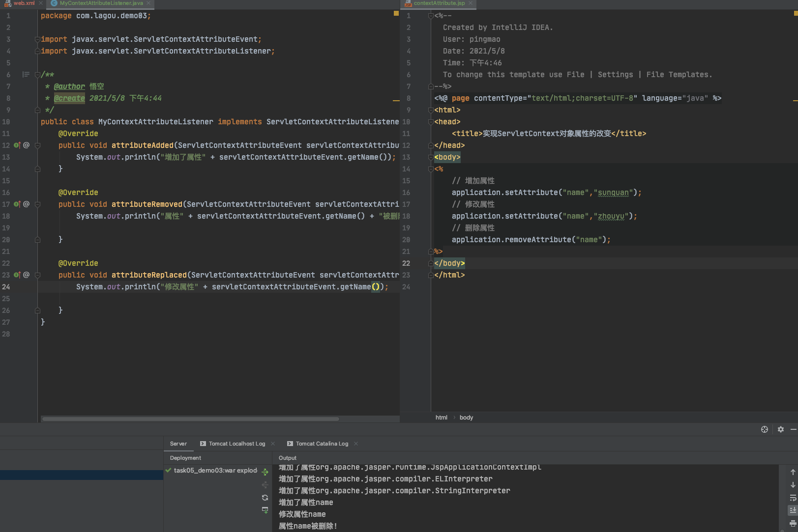Click output line ending with StringInterpreter
Screen dimensions: 798x532
(x=394, y=491)
